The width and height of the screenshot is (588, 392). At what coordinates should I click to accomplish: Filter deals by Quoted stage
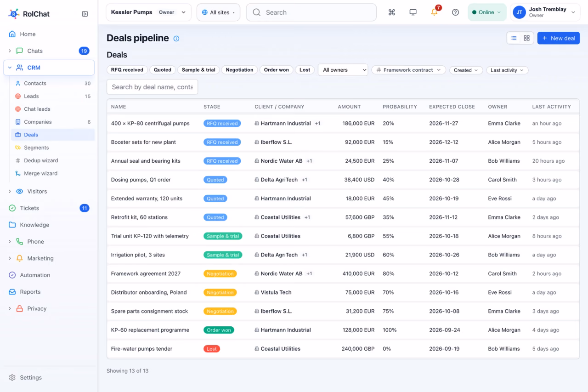(x=163, y=70)
